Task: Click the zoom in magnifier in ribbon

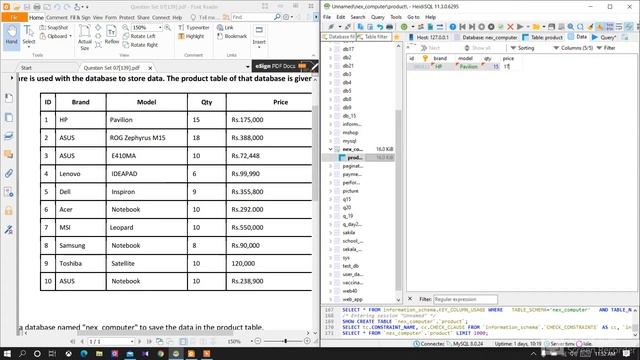Action: click(167, 27)
